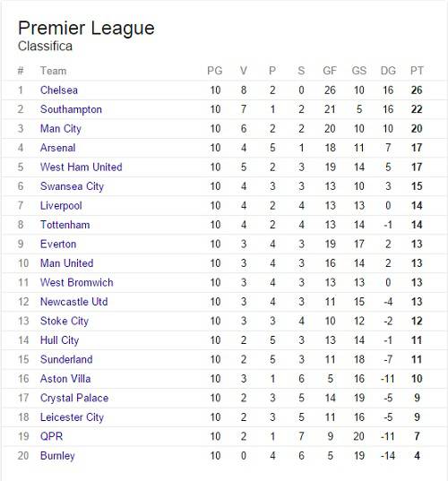Open the Sunderland team link
The height and width of the screenshot is (481, 448).
[66, 359]
